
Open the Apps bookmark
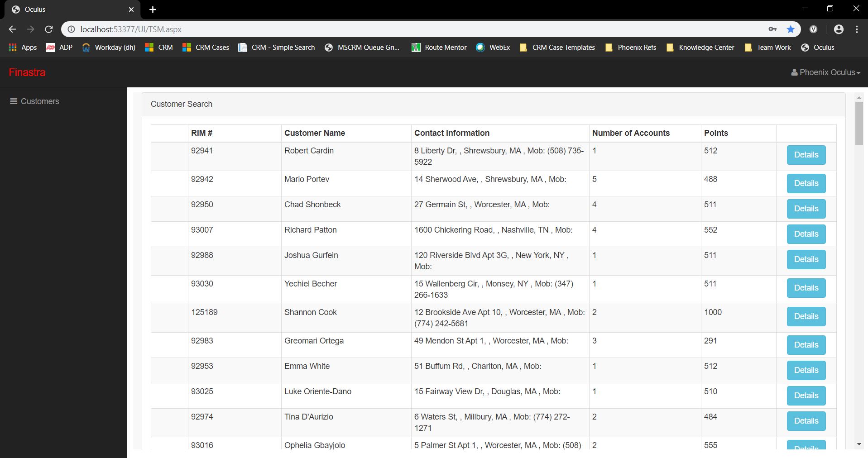23,48
